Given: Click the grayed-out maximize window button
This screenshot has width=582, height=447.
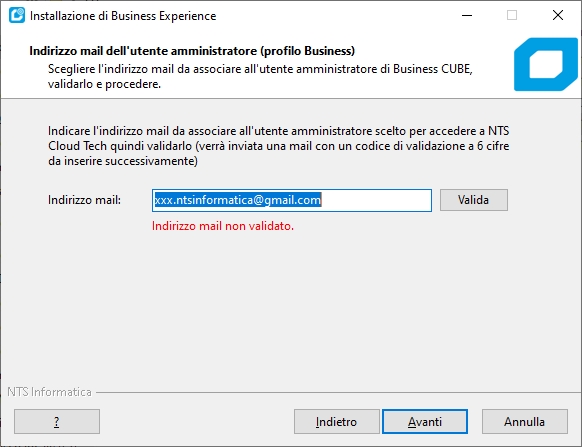Looking at the screenshot, I should click(512, 16).
